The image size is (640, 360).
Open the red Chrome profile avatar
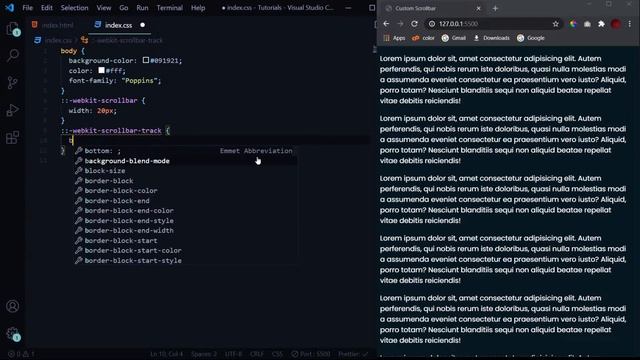tap(616, 24)
